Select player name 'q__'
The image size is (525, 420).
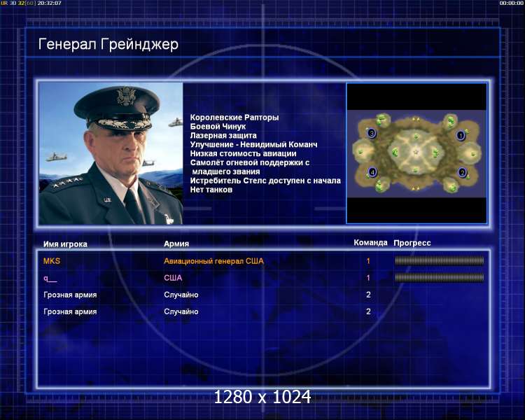(x=50, y=278)
